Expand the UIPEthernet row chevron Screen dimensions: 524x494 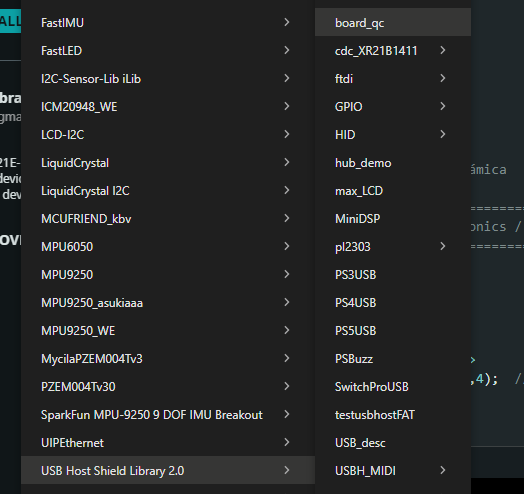286,442
